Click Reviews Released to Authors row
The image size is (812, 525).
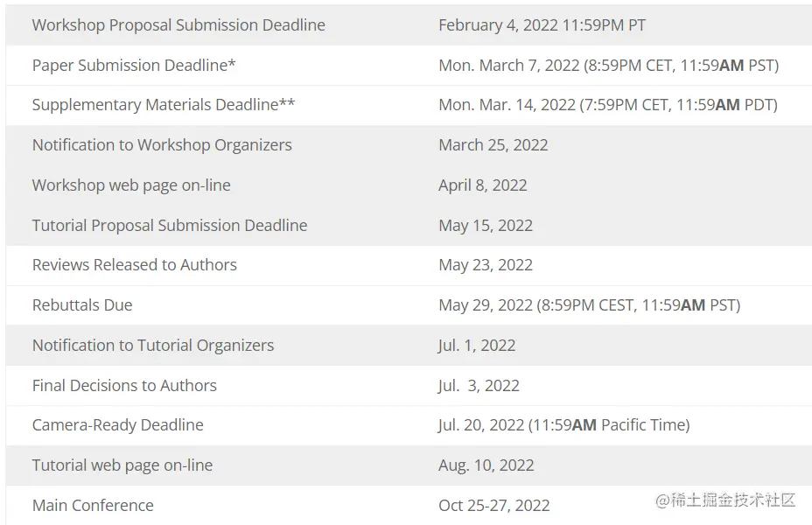coord(135,265)
